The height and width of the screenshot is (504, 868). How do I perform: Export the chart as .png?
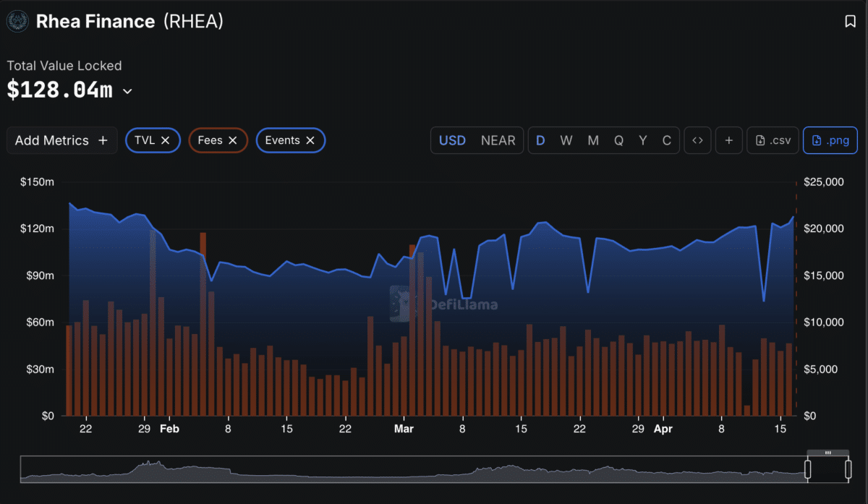click(830, 140)
